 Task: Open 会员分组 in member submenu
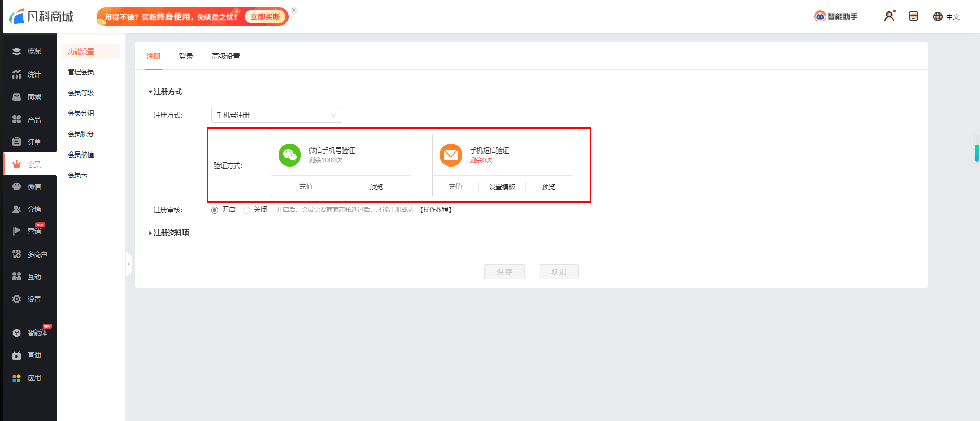(x=81, y=113)
